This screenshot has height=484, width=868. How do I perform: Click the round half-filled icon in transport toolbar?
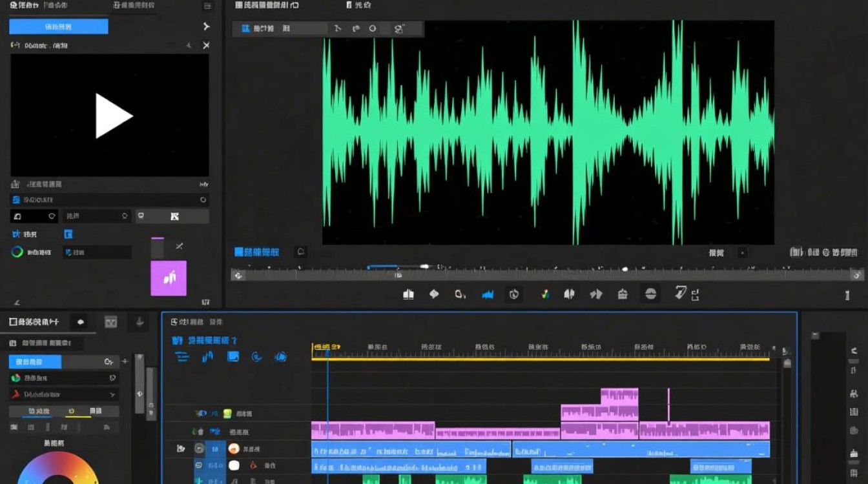651,294
